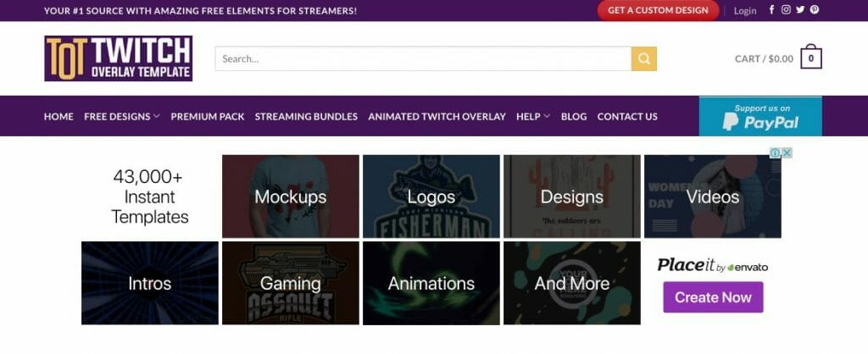Open STREAMING BUNDLES menu item
This screenshot has height=354, width=868.
click(306, 117)
